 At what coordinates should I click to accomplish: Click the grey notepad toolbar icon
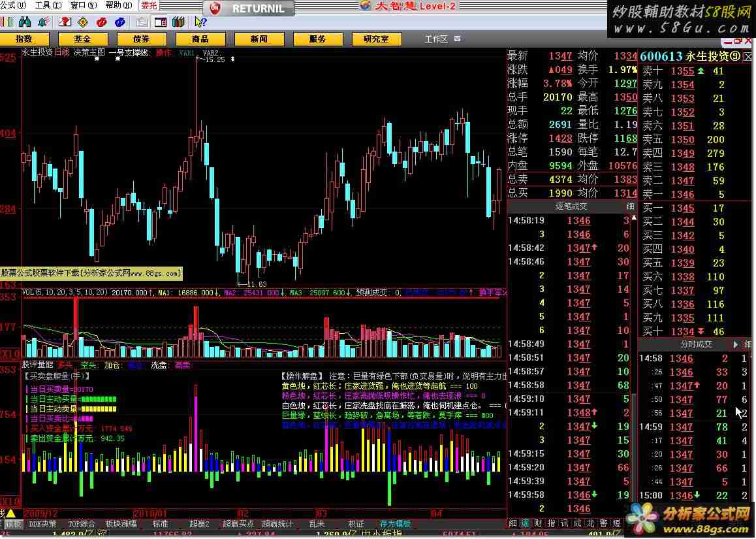click(142, 22)
